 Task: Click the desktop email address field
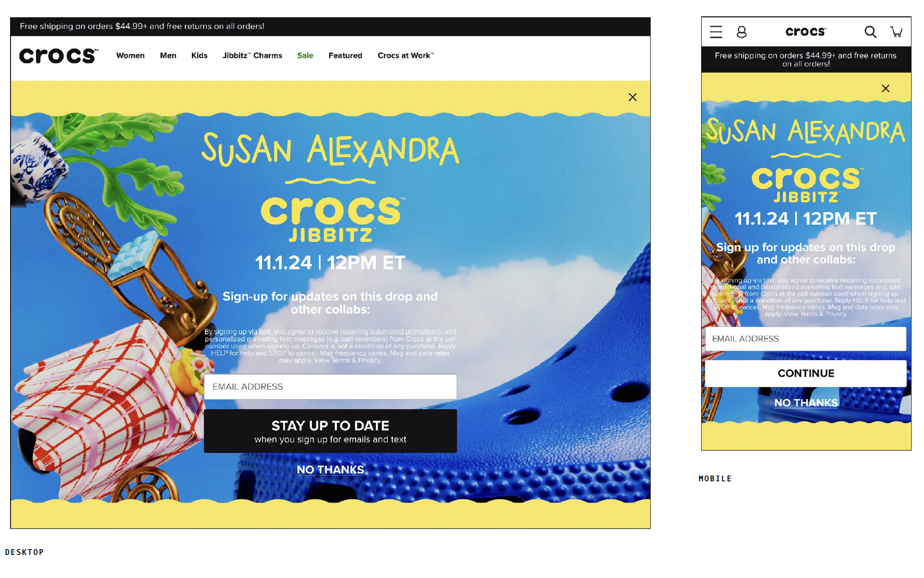click(x=330, y=387)
